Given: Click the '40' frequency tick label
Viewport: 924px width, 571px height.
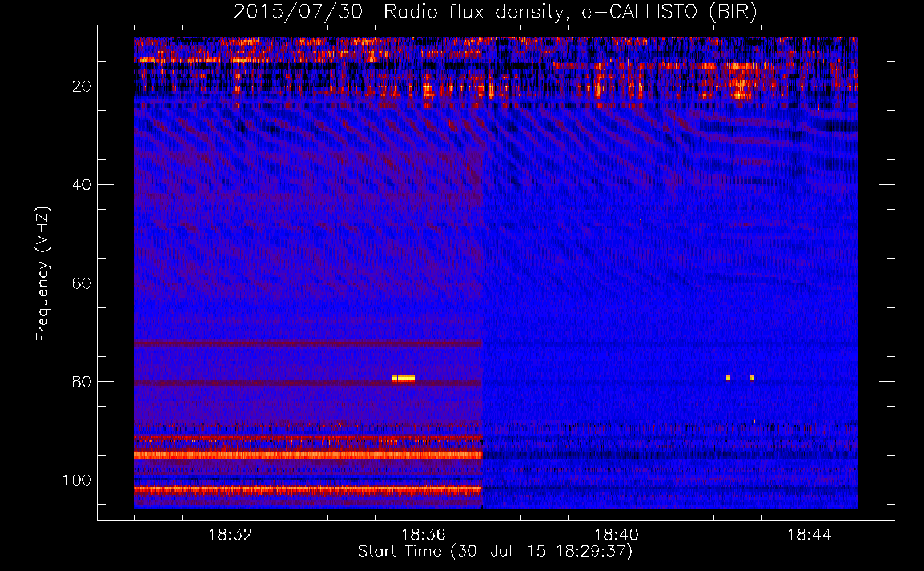Looking at the screenshot, I should pos(82,185).
